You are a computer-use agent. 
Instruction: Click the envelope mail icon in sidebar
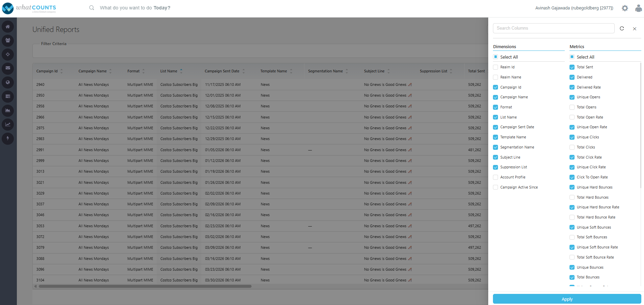tap(8, 68)
